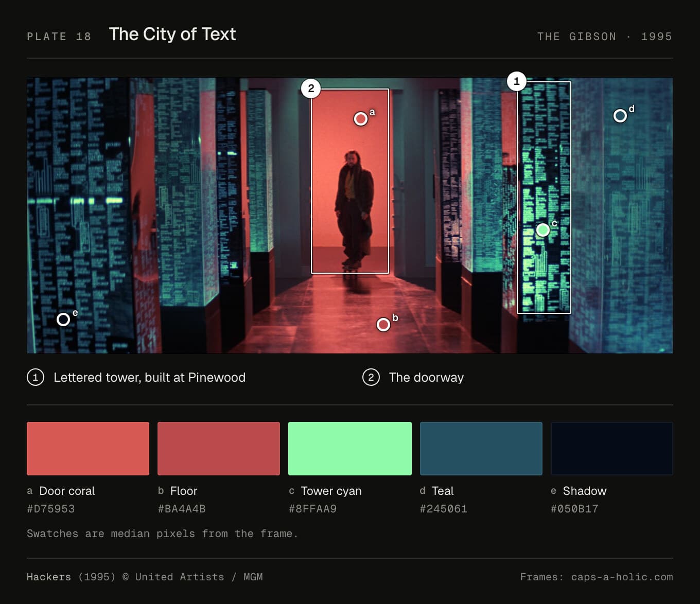Pick the Door coral color swatch
The width and height of the screenshot is (700, 604).
tap(88, 449)
